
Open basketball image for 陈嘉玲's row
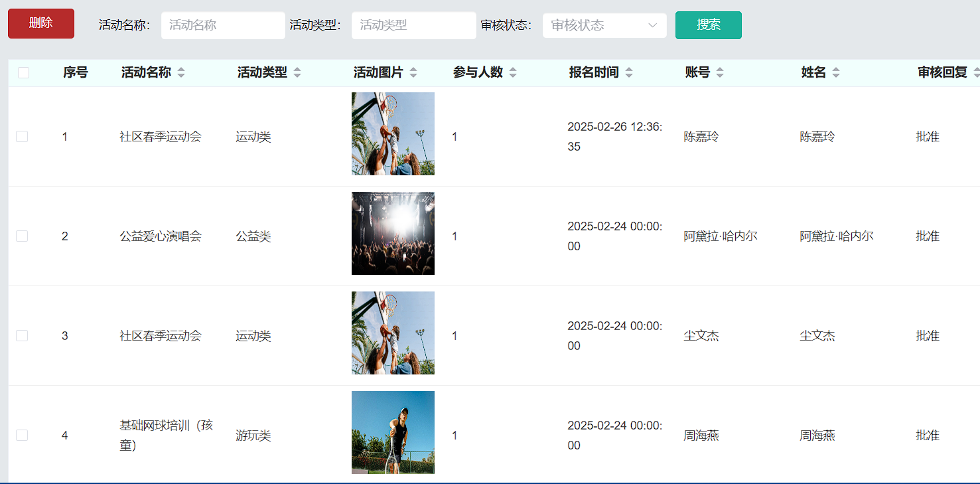pos(393,134)
